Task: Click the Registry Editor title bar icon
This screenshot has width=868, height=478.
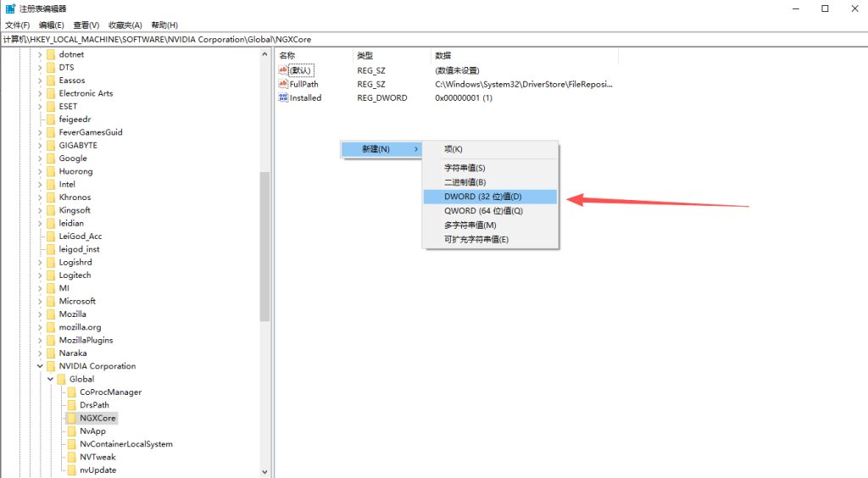Action: pyautogui.click(x=10, y=8)
